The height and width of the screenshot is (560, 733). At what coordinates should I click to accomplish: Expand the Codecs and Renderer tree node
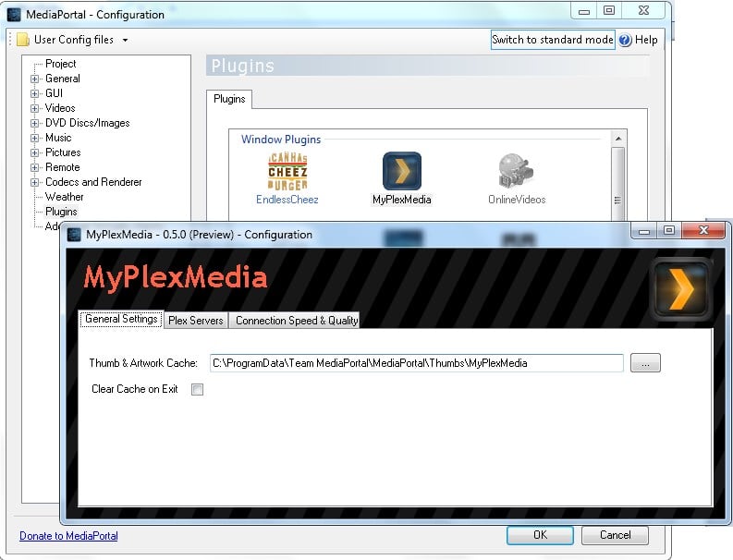pos(34,182)
